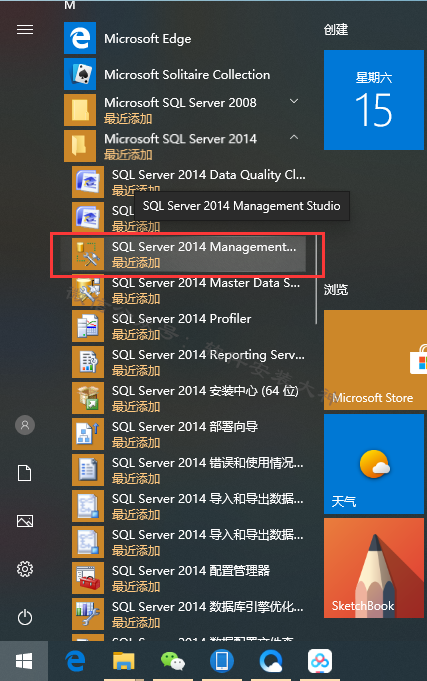Expand the Microsoft SQL Server 2008 folder

[187, 110]
